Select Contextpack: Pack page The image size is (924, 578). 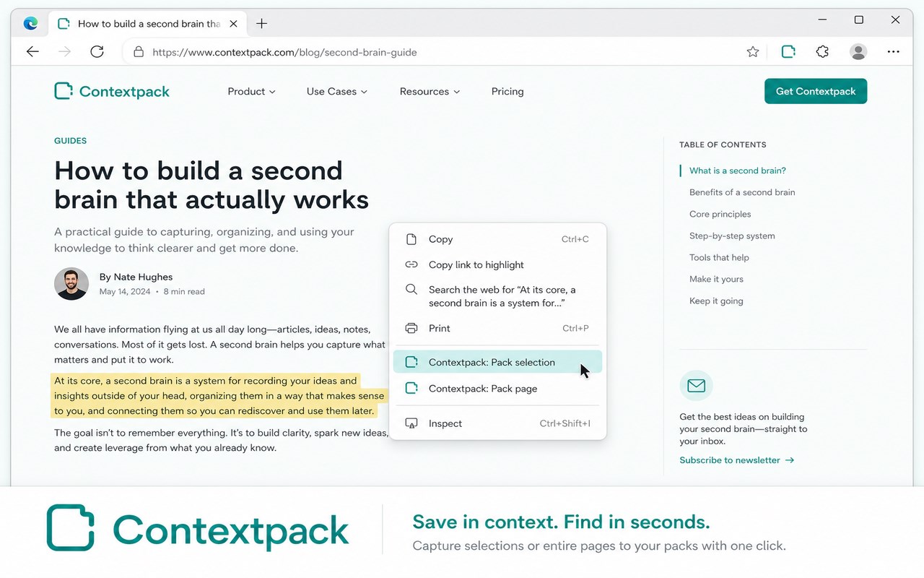(x=497, y=389)
